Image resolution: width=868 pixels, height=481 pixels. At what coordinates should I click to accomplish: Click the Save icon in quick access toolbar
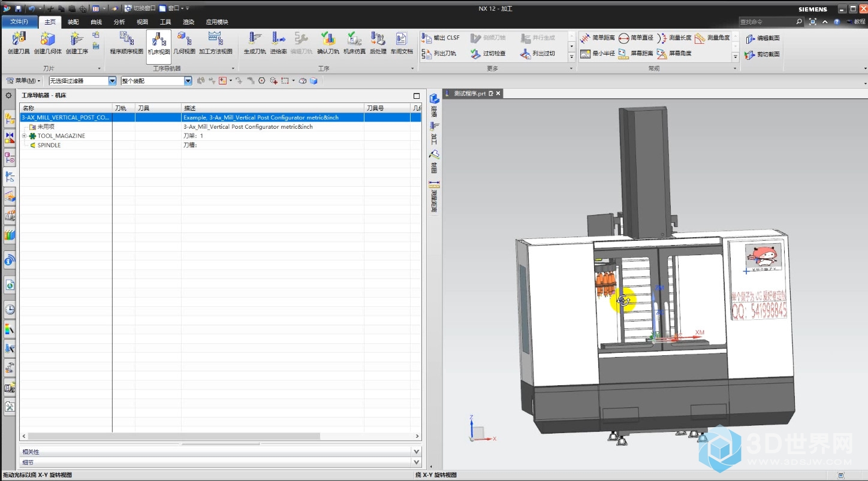(18, 8)
